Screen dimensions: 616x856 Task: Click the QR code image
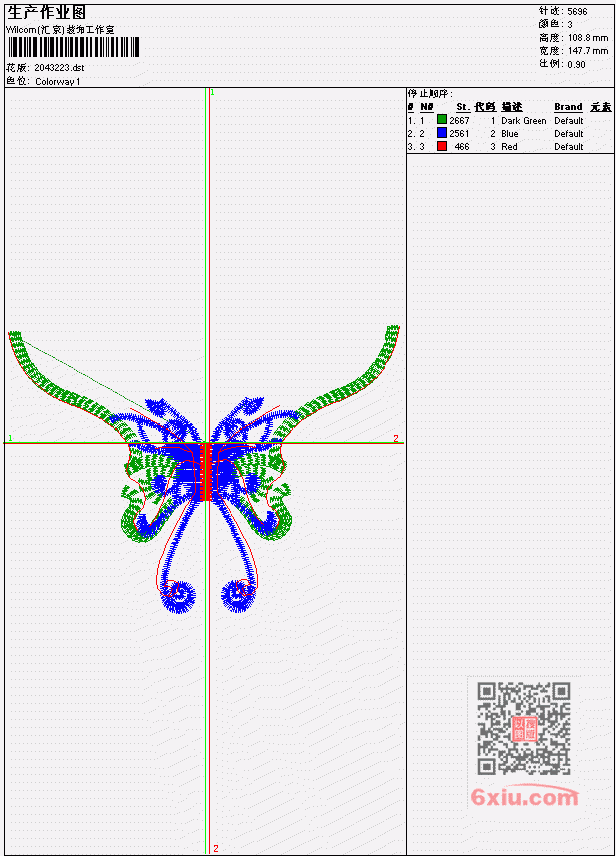coord(524,728)
